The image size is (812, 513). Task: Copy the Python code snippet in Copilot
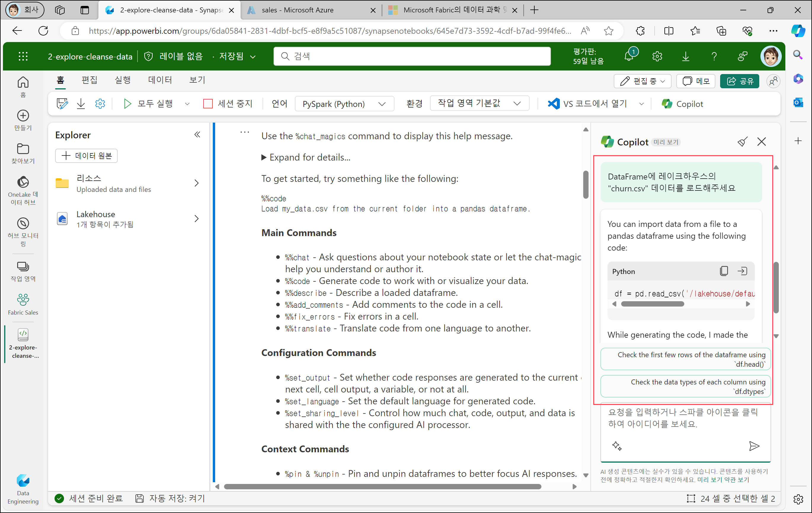click(724, 271)
